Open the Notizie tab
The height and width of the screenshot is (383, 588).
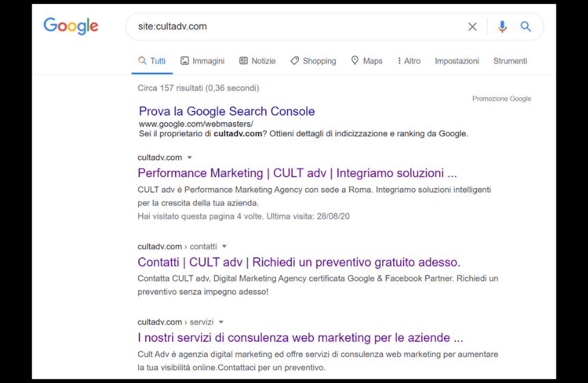coord(257,61)
